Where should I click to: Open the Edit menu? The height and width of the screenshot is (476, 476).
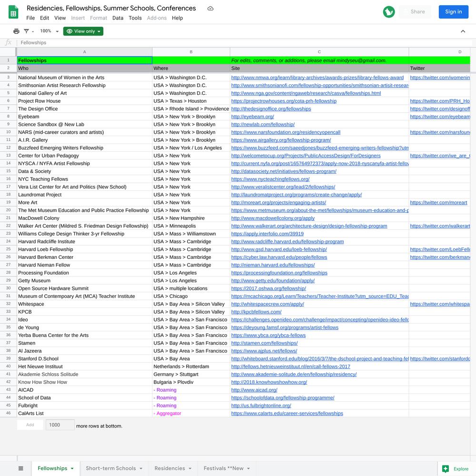[44, 18]
